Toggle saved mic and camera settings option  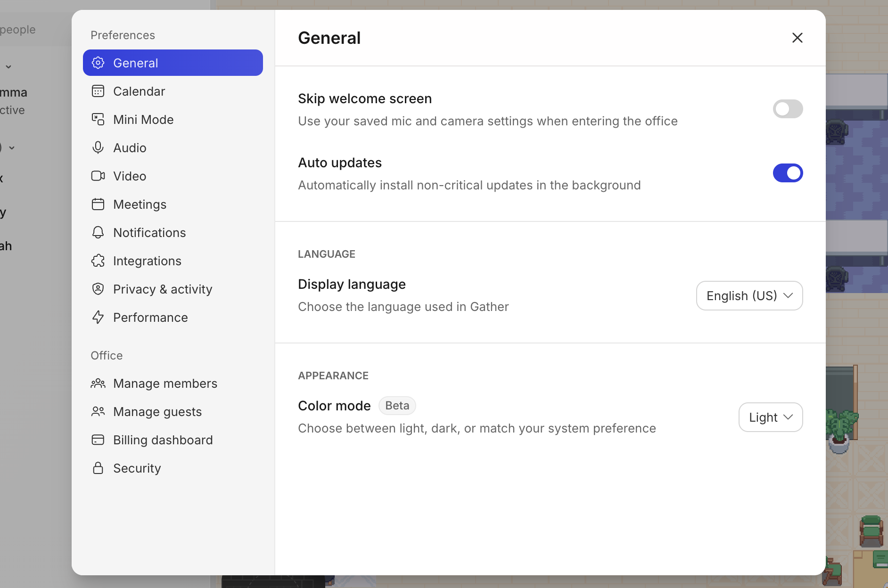click(787, 109)
